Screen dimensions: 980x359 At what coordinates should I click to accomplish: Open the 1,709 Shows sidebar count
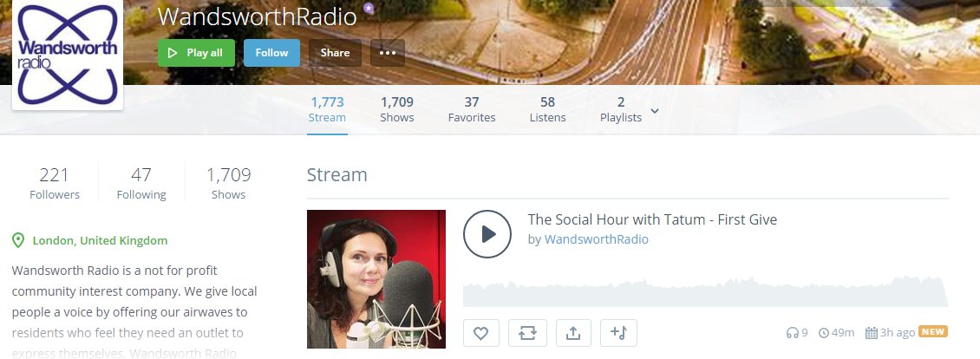[228, 183]
